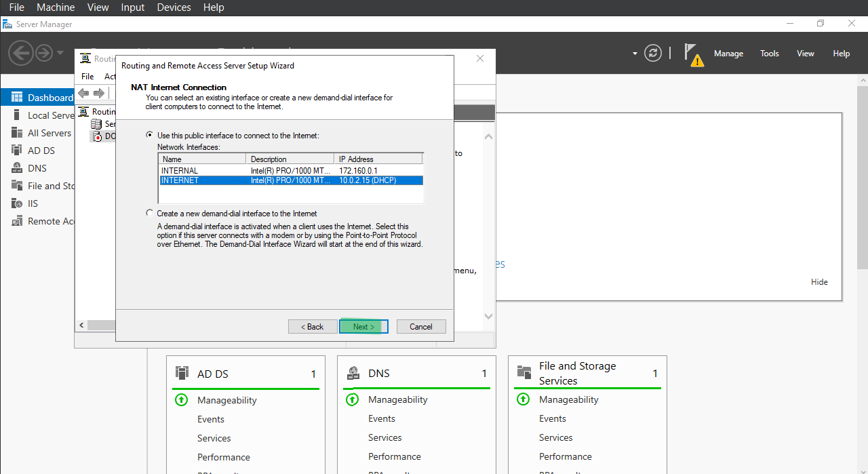Select Local Server in the sidebar

[37, 115]
